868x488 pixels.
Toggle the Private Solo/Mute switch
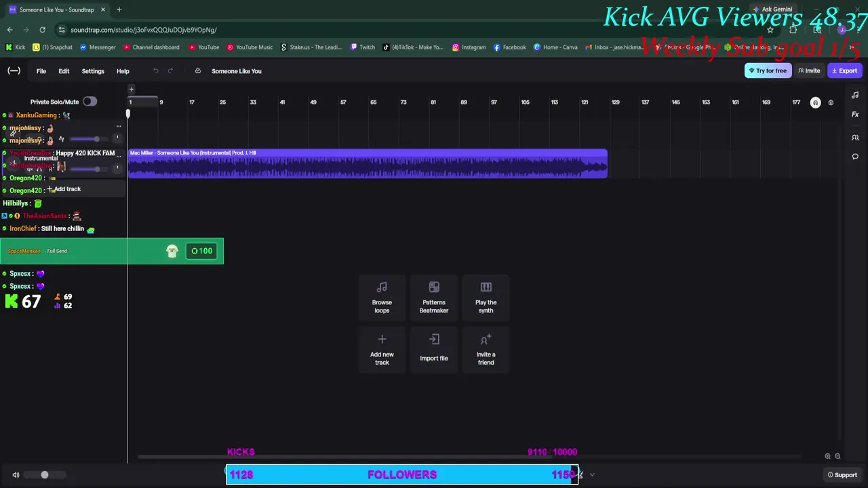click(90, 102)
